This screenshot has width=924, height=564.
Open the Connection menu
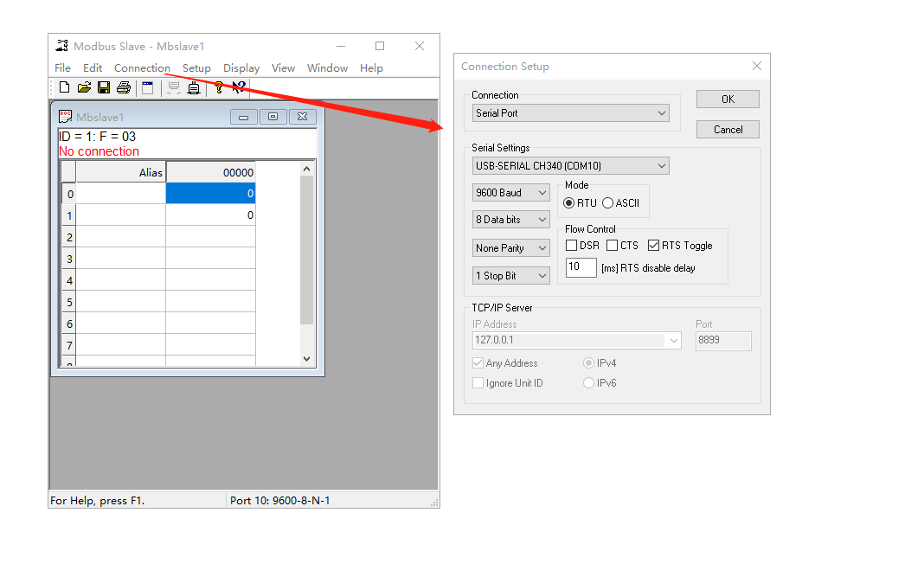142,68
